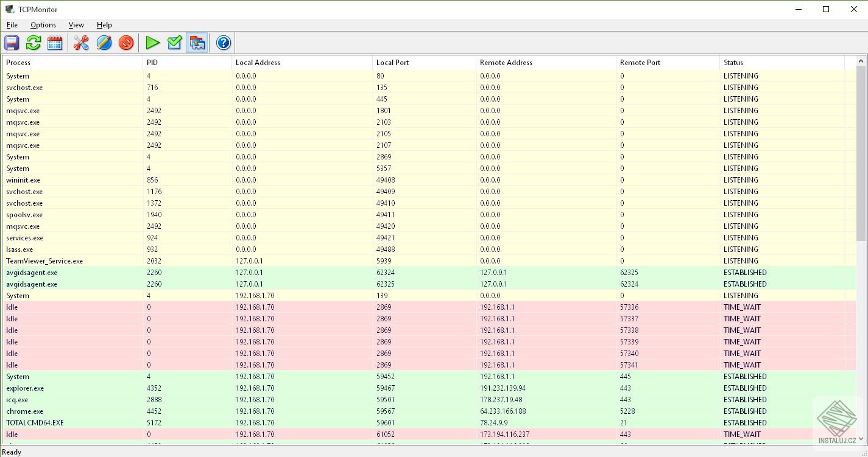Viewport: 868px width, 457px height.
Task: Save the connection list to file
Action: [x=11, y=43]
